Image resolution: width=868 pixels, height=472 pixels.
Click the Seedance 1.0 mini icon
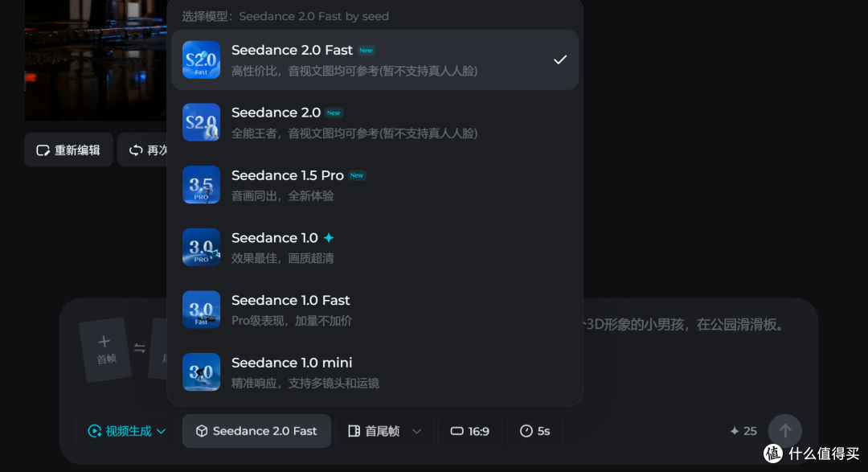(x=202, y=372)
